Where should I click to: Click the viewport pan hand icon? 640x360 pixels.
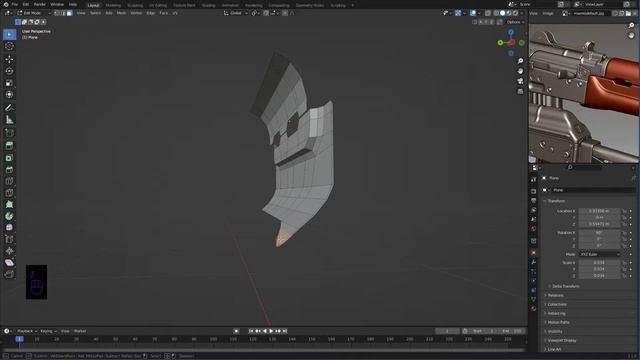point(520,71)
